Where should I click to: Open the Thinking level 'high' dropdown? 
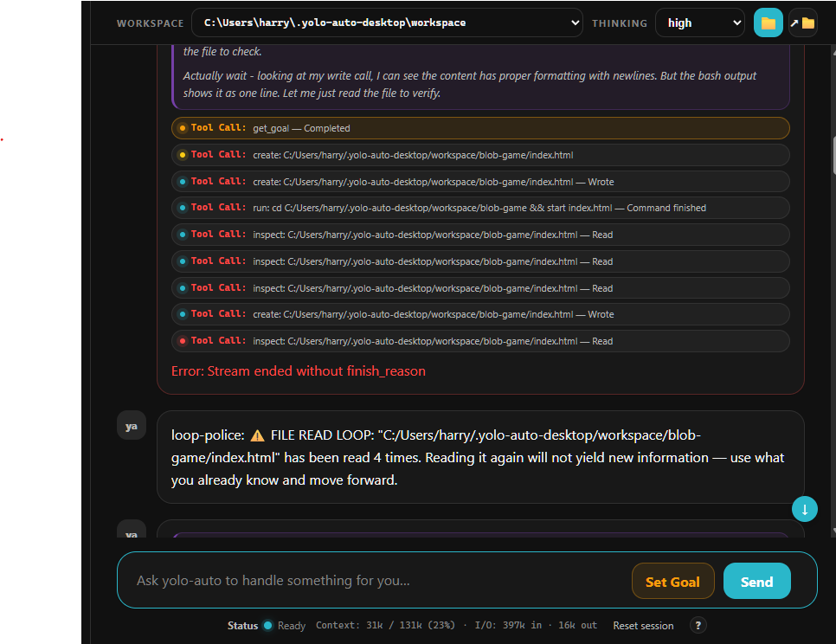point(699,23)
